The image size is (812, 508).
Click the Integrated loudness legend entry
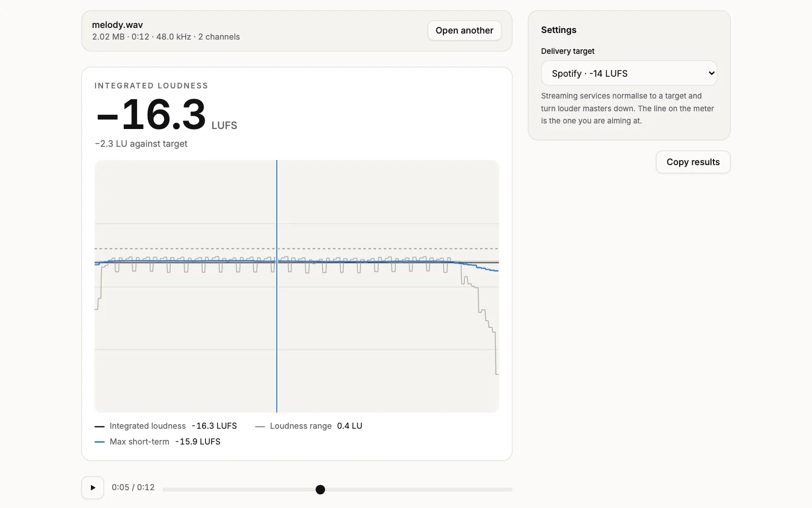165,426
